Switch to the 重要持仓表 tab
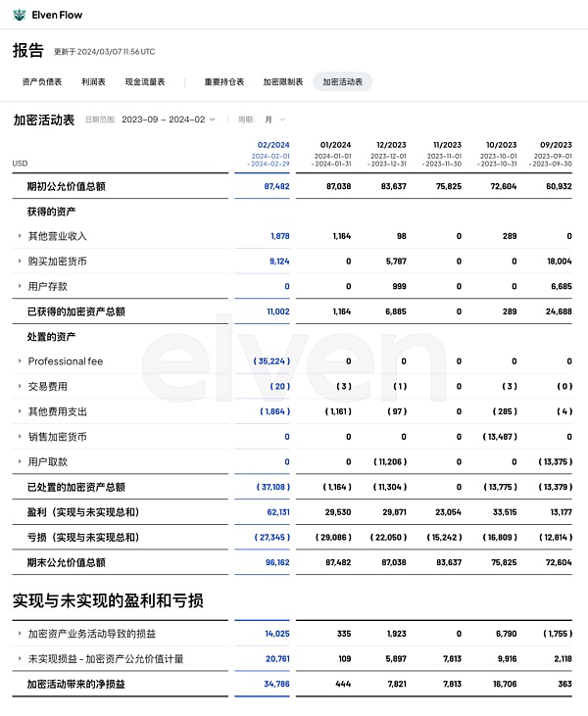The width and height of the screenshot is (588, 716). 223,81
